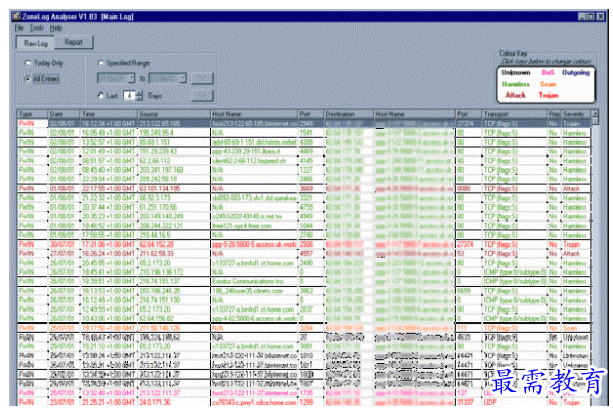Change the DoS colour key

(548, 73)
